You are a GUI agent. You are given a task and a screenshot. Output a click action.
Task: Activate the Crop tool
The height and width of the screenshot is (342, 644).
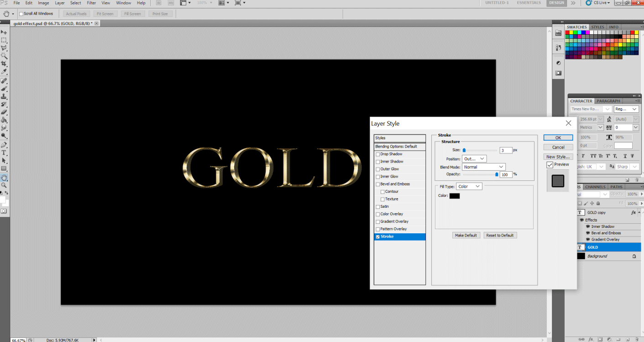pyautogui.click(x=4, y=63)
